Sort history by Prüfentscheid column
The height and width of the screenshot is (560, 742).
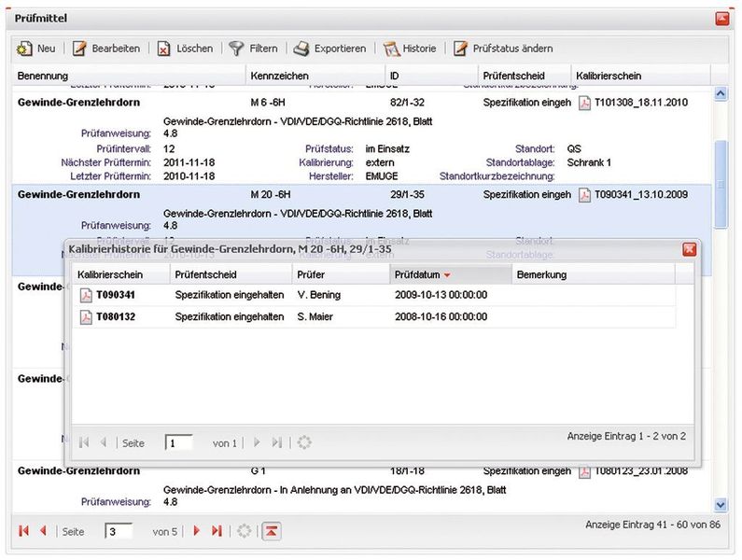point(231,274)
